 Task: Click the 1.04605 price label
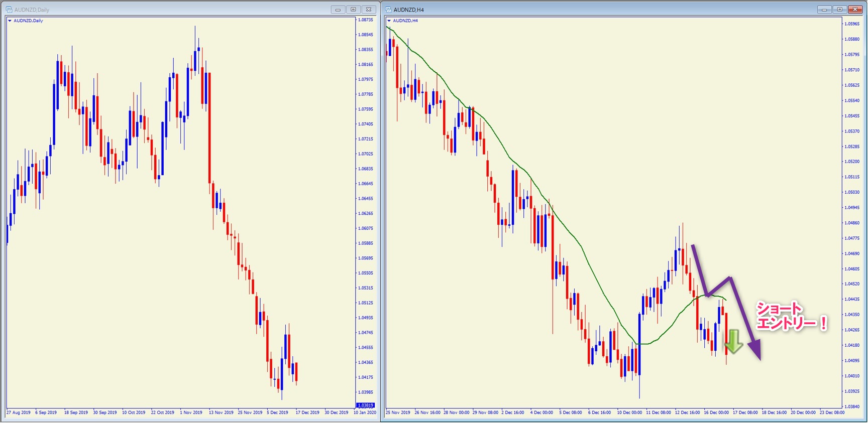pyautogui.click(x=852, y=269)
